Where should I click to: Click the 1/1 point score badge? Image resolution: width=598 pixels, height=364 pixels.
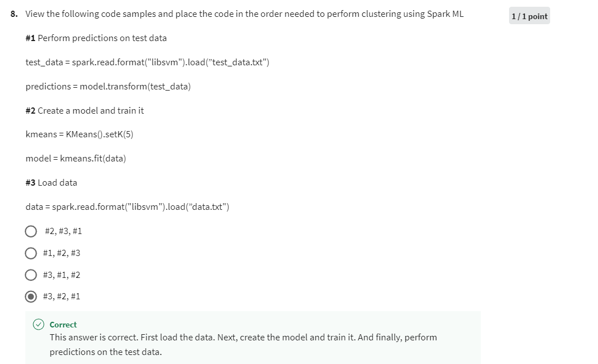[x=529, y=16]
